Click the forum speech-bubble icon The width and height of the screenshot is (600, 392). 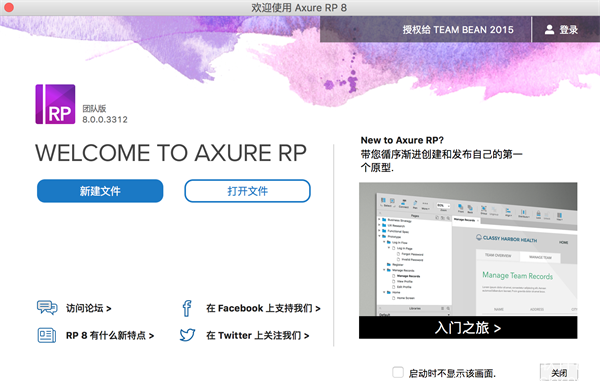pyautogui.click(x=47, y=307)
